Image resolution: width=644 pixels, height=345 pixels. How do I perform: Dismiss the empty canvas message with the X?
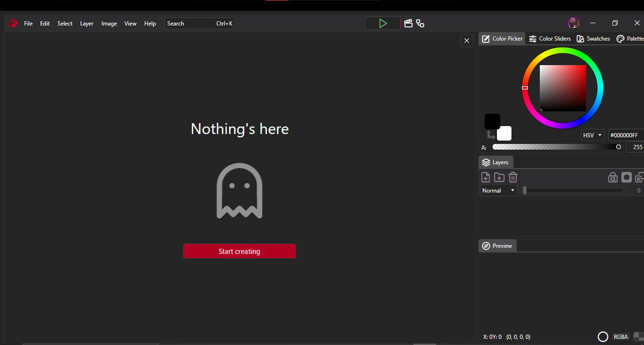(x=466, y=41)
